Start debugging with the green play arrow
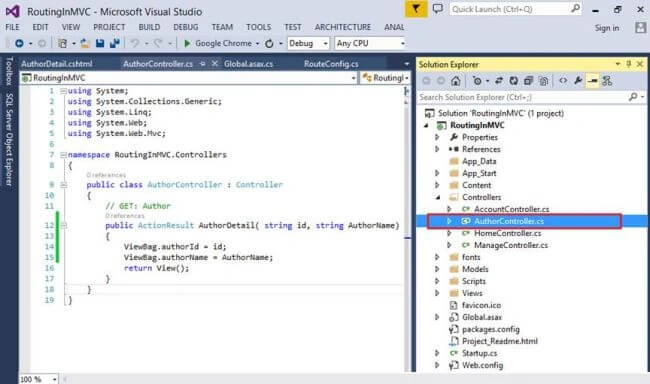This screenshot has width=650, height=384. point(187,43)
